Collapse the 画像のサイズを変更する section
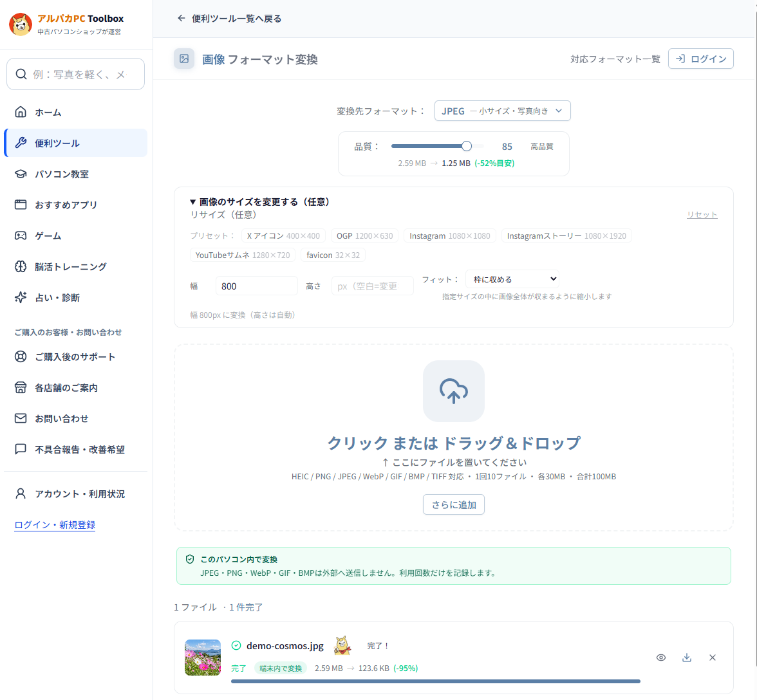Image resolution: width=757 pixels, height=700 pixels. [x=259, y=201]
